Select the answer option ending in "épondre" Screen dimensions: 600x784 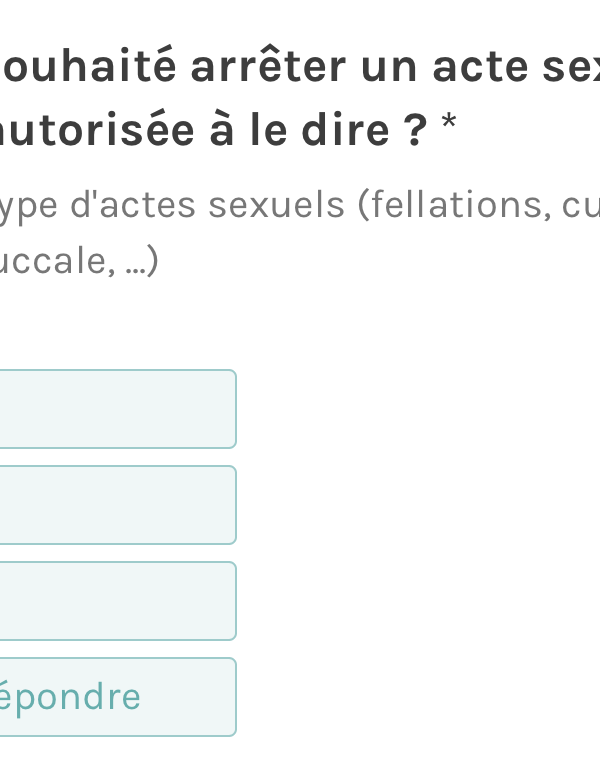tap(115, 697)
